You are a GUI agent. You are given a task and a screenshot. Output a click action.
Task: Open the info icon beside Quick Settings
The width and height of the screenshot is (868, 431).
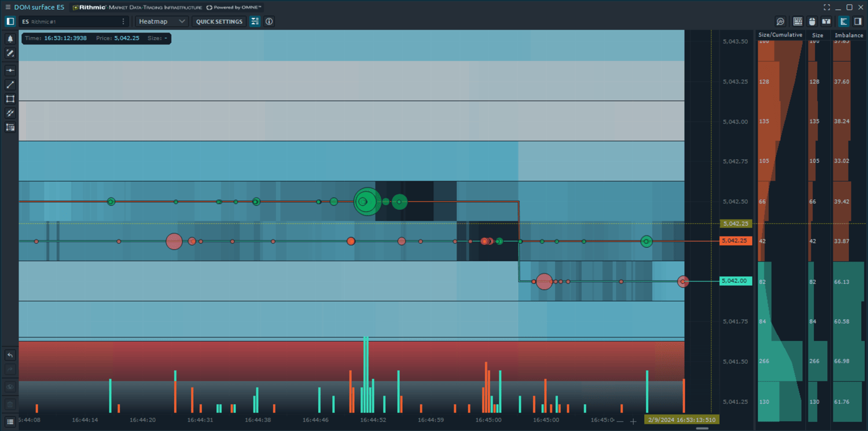[x=269, y=21]
